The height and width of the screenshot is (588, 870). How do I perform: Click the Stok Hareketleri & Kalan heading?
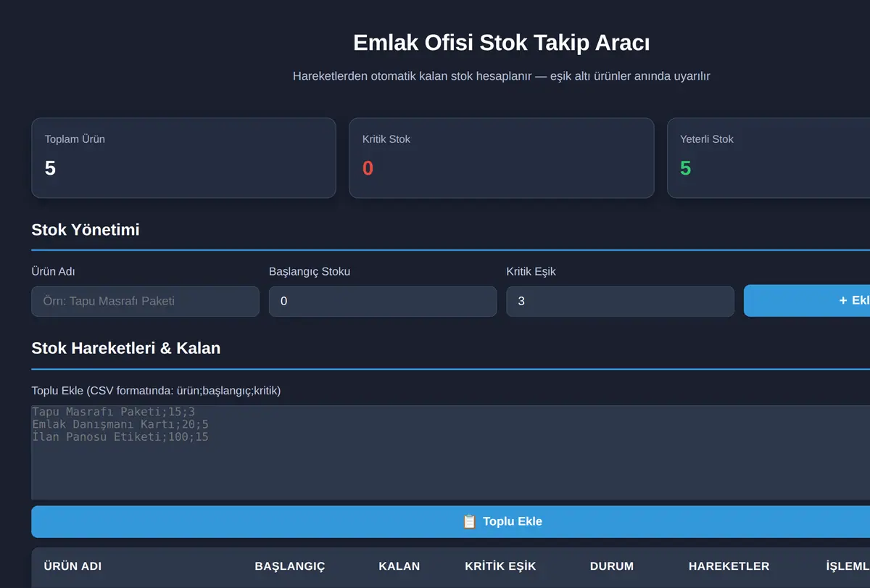125,348
